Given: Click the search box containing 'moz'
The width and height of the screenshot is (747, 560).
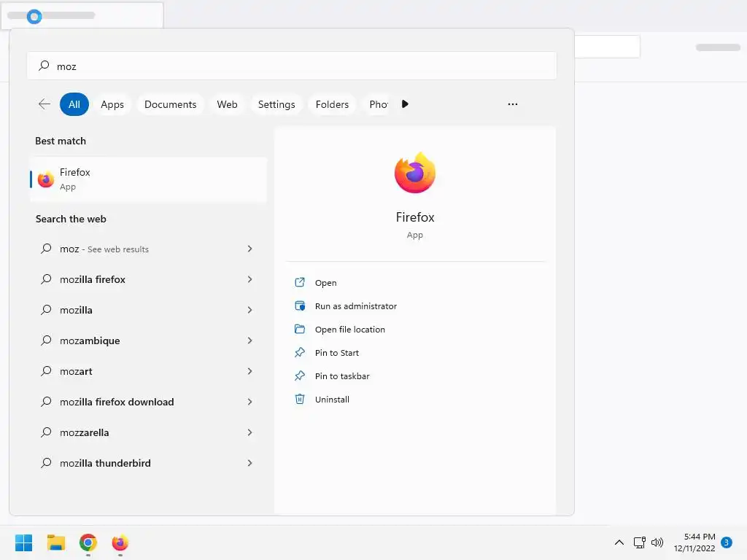Looking at the screenshot, I should (292, 66).
